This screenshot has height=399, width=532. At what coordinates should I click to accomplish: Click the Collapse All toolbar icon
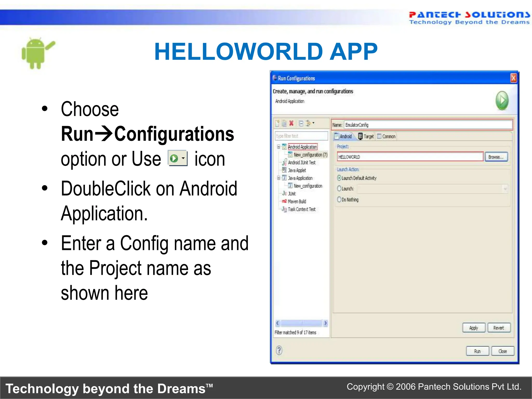coord(301,123)
